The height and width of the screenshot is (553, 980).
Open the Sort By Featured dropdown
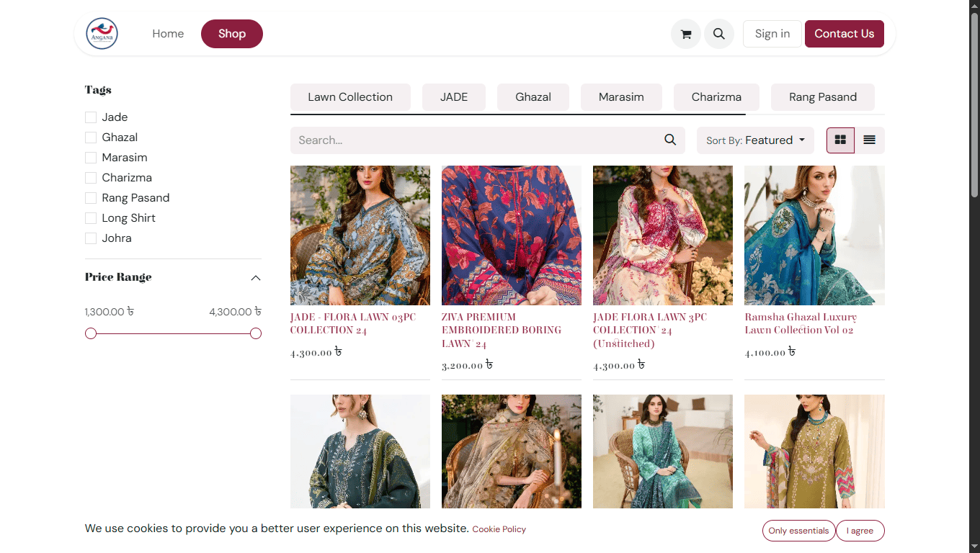[x=755, y=140]
